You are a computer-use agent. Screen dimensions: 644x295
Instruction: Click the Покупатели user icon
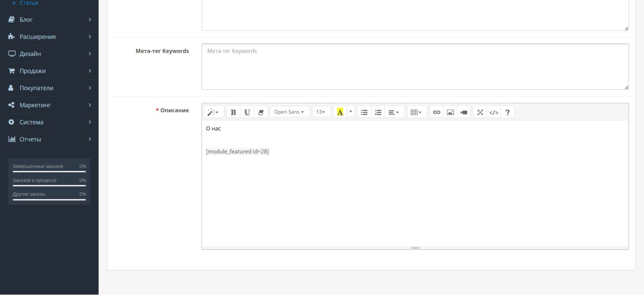click(11, 88)
